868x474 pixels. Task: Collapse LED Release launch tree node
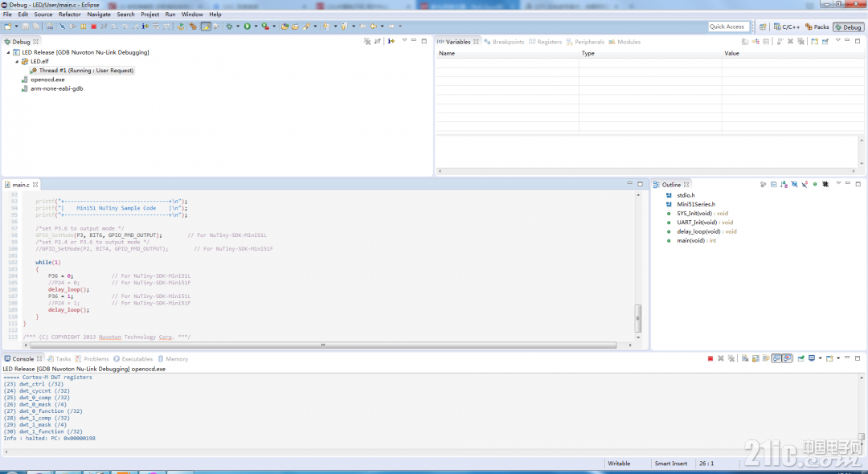8,52
